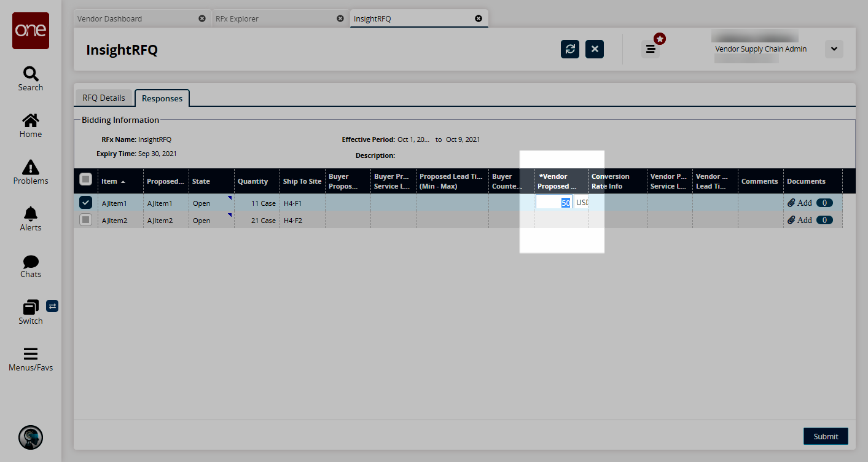
Task: Click the Switch windows icon
Action: pos(30,307)
